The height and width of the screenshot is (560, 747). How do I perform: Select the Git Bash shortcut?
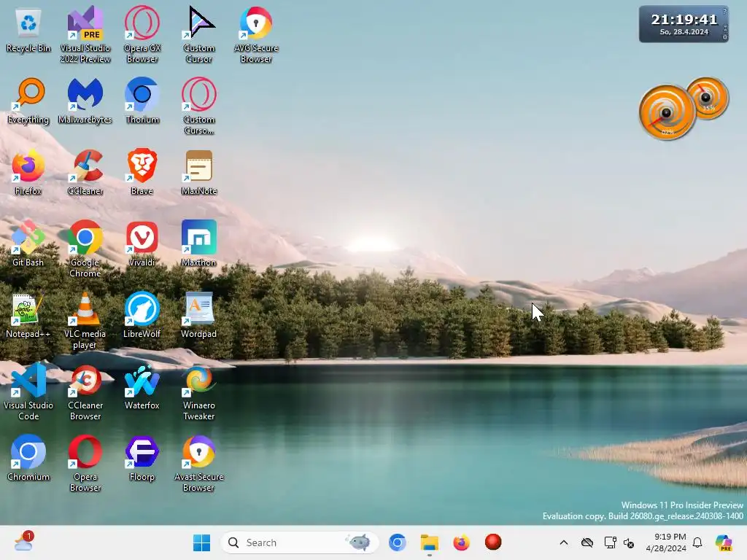tap(28, 244)
